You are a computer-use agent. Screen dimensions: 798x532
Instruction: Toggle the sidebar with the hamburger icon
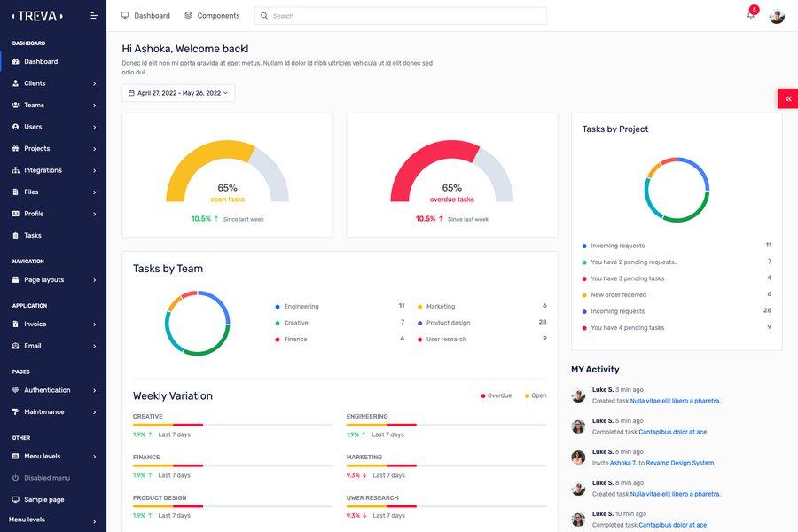click(x=90, y=14)
